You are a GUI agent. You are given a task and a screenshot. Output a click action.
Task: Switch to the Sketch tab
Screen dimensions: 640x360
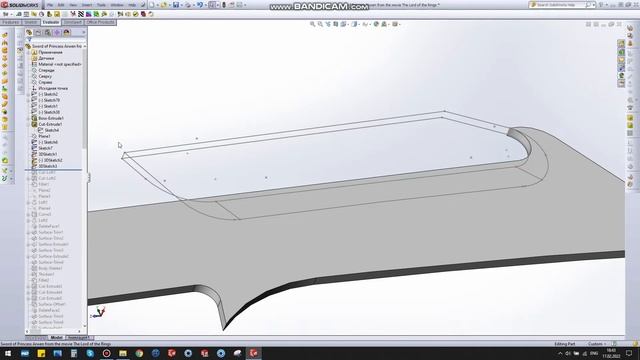(x=31, y=22)
